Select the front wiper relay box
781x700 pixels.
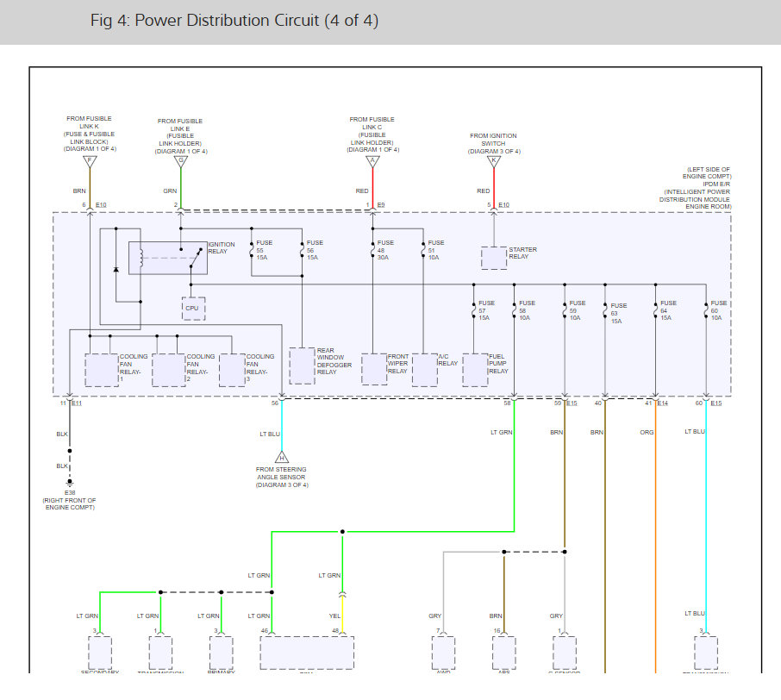click(x=374, y=369)
